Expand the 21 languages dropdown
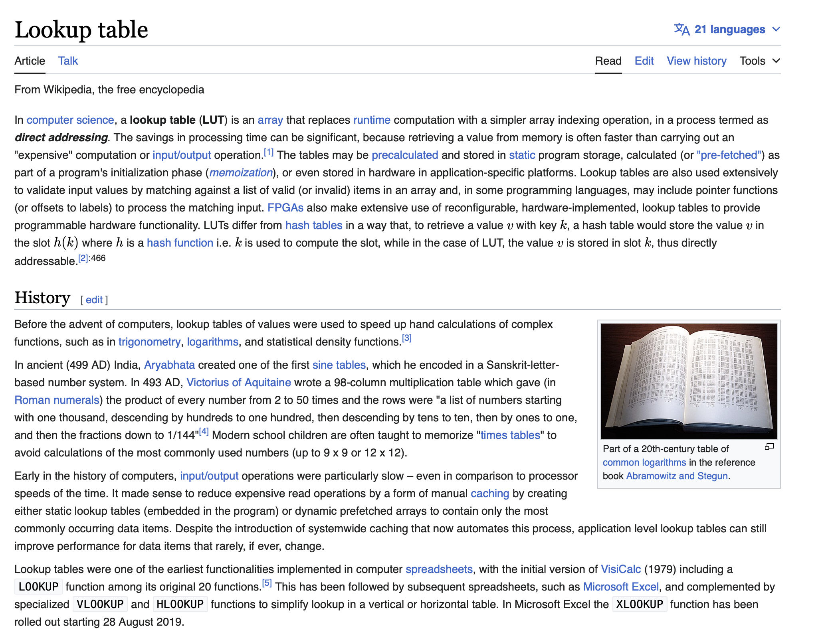The image size is (832, 644). pyautogui.click(x=727, y=29)
